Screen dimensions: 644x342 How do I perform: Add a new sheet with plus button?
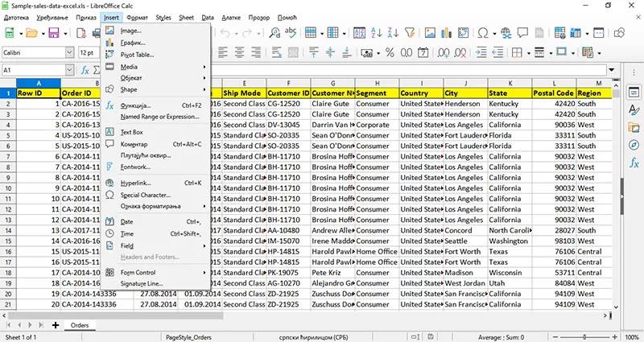click(x=55, y=325)
